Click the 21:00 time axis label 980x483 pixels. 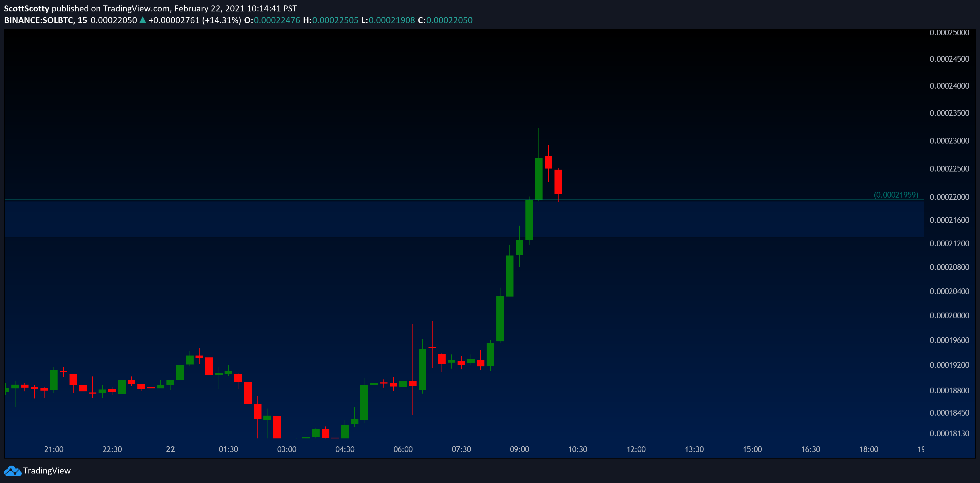click(54, 449)
